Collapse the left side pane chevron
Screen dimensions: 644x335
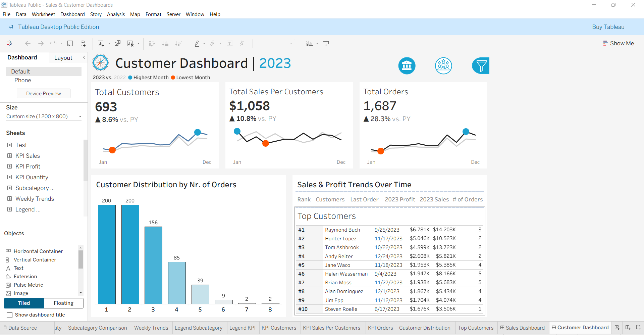coord(84,57)
